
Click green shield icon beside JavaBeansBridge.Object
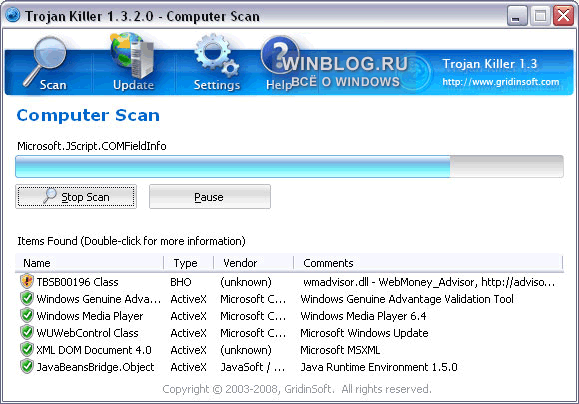27,366
